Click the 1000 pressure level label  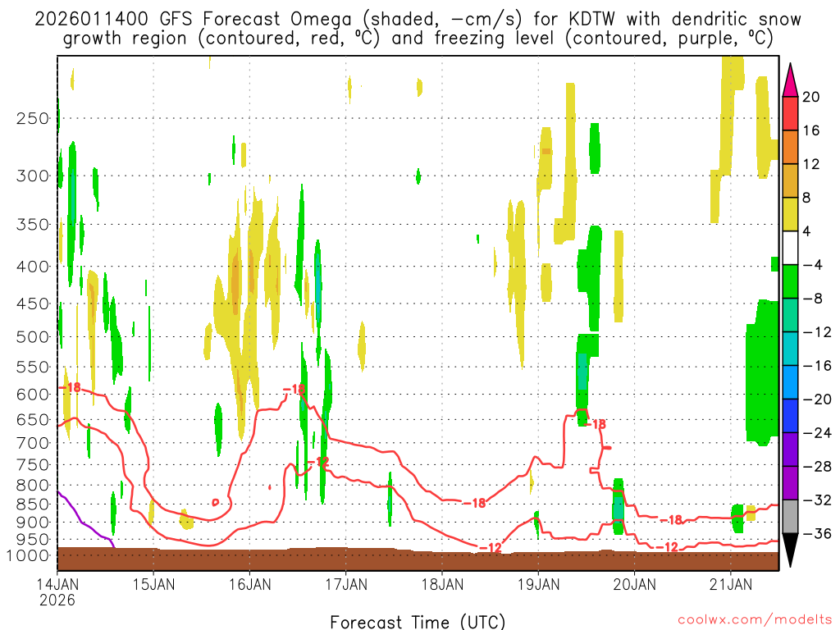(x=28, y=556)
